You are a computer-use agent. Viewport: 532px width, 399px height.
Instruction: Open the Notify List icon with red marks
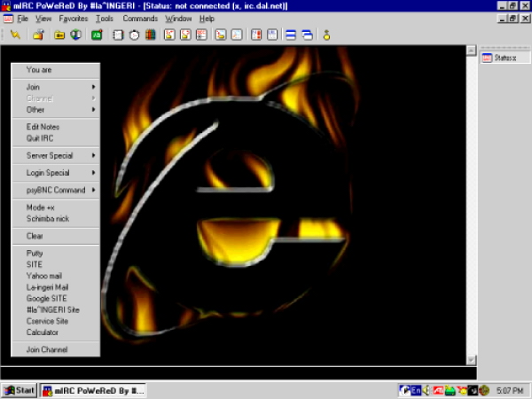[256, 35]
